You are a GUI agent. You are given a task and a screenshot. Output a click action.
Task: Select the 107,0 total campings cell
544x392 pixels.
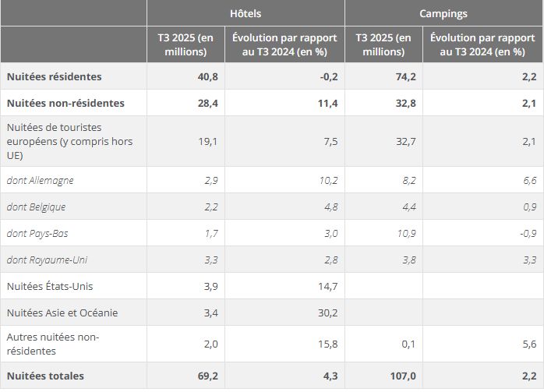402,376
